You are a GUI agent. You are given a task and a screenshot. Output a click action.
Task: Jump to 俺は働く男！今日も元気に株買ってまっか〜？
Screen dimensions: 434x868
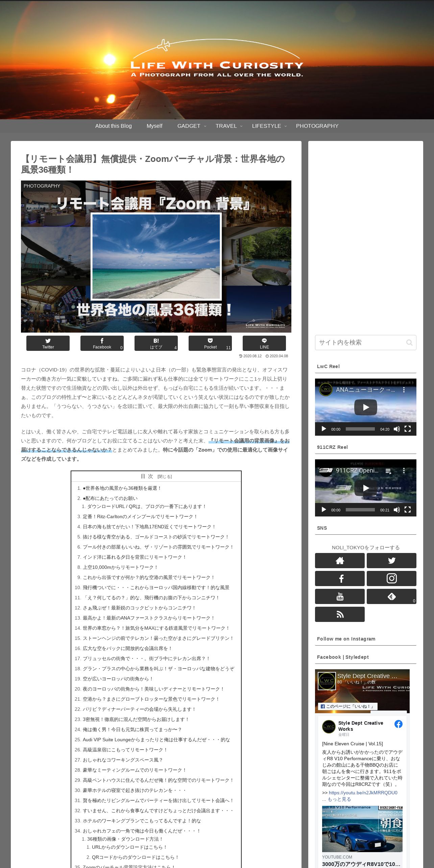pyautogui.click(x=132, y=729)
